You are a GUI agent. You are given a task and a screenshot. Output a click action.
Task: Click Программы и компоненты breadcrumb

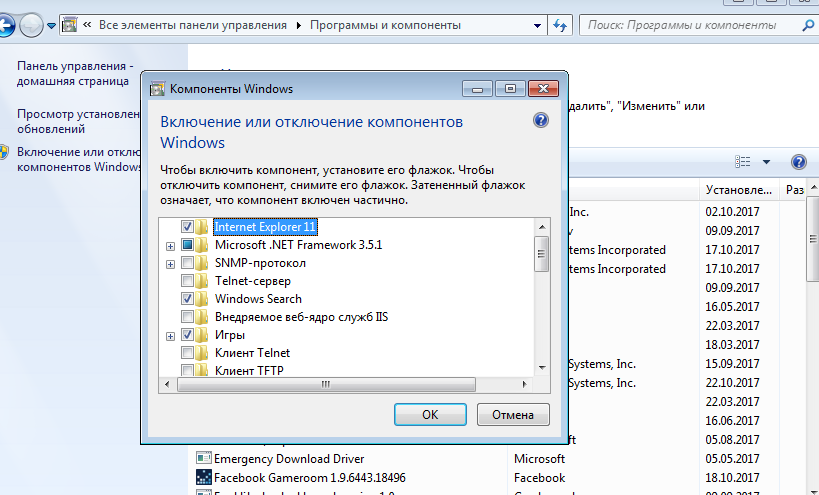pyautogui.click(x=385, y=25)
